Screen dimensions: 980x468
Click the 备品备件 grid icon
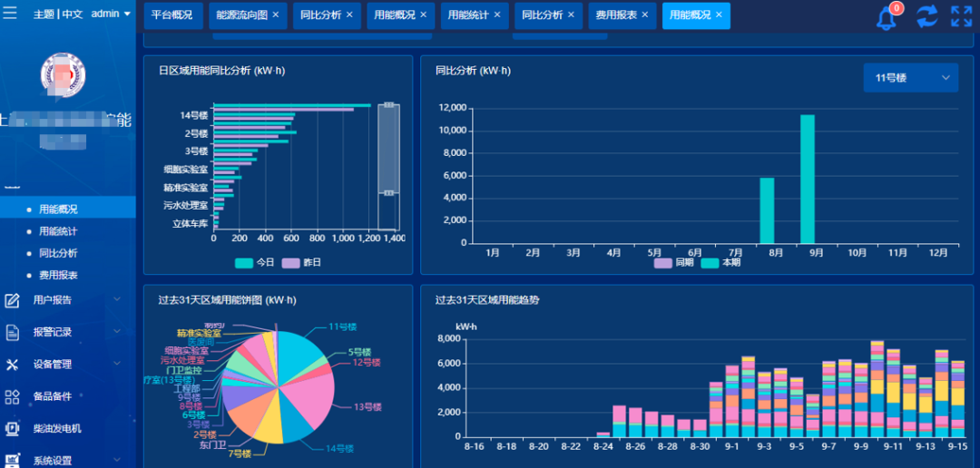tap(13, 396)
